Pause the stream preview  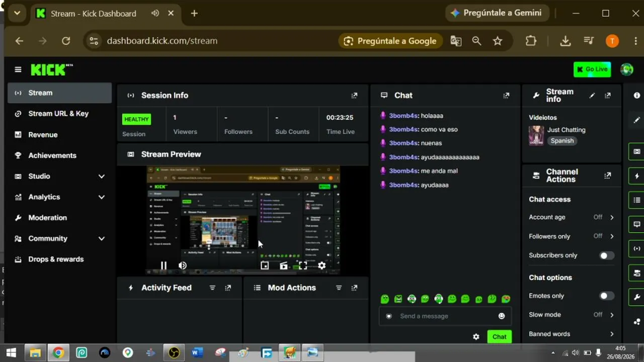coord(164,265)
